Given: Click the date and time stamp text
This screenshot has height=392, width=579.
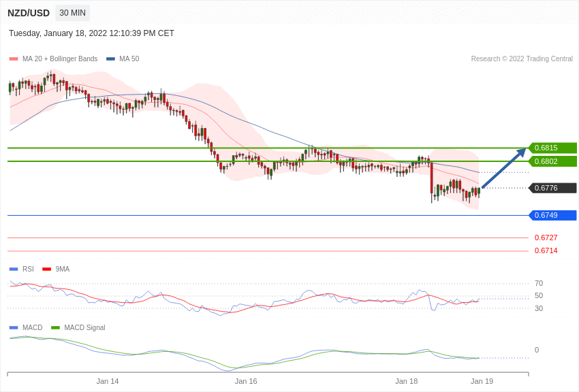Looking at the screenshot, I should pos(91,33).
